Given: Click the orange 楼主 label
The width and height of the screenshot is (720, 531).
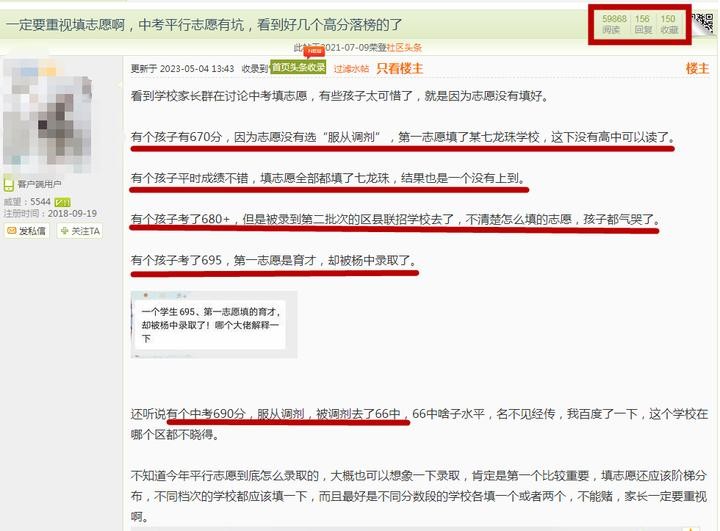Looking at the screenshot, I should (x=697, y=68).
